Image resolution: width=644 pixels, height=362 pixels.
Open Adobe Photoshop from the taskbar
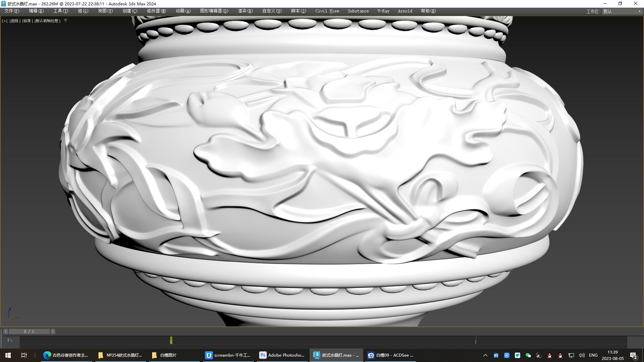(282, 355)
